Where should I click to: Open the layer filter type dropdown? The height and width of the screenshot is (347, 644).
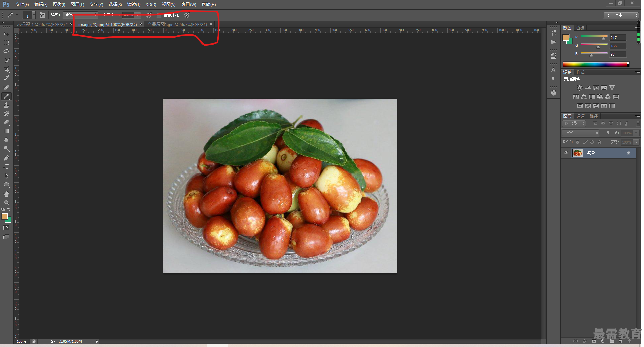[574, 124]
